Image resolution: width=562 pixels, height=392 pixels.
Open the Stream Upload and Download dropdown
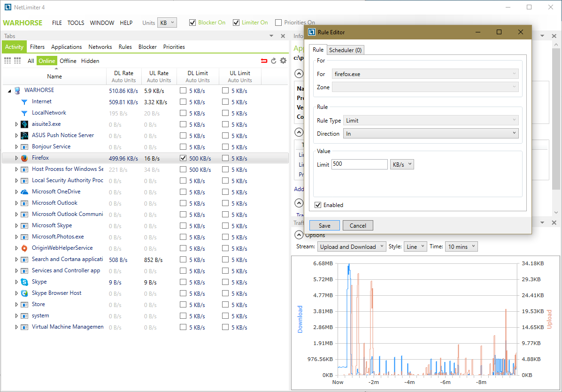352,246
